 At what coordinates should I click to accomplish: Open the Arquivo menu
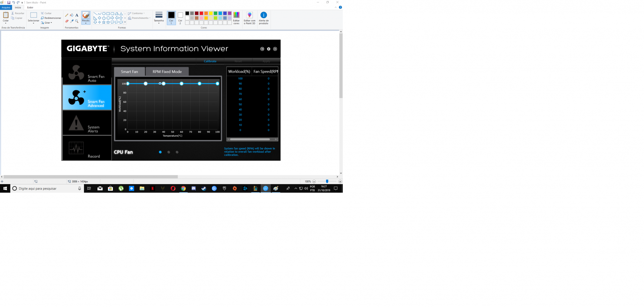point(6,8)
